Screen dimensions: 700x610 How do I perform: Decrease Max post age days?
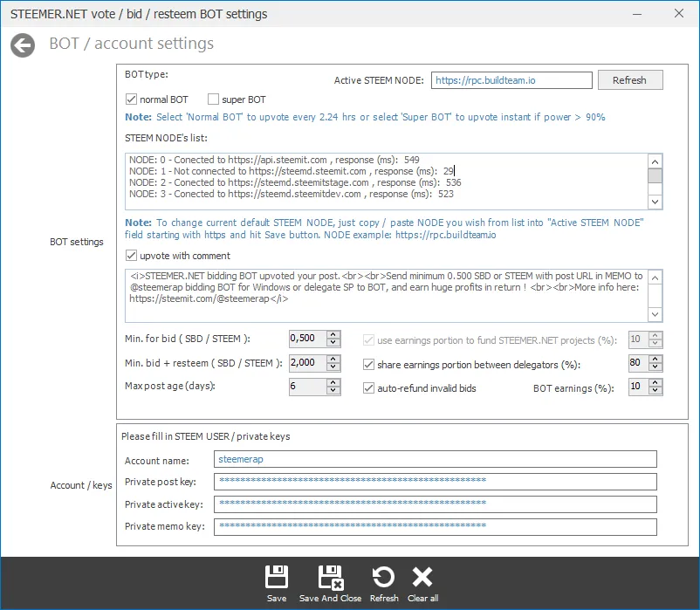point(333,390)
